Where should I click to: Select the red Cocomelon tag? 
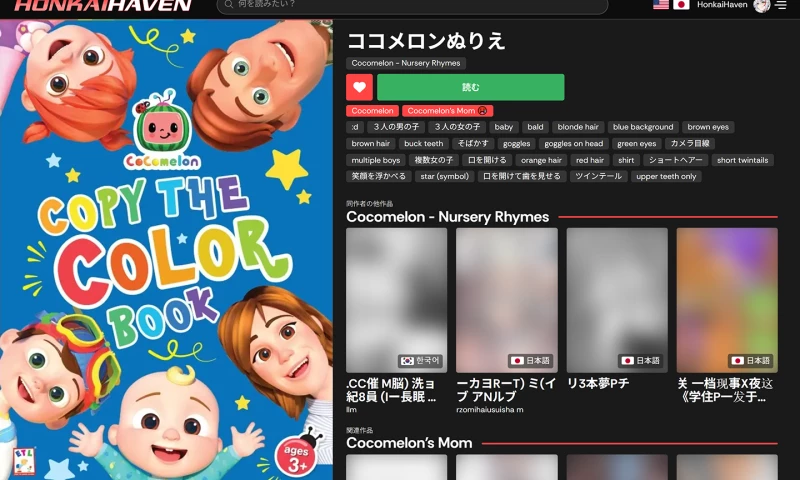coord(373,111)
